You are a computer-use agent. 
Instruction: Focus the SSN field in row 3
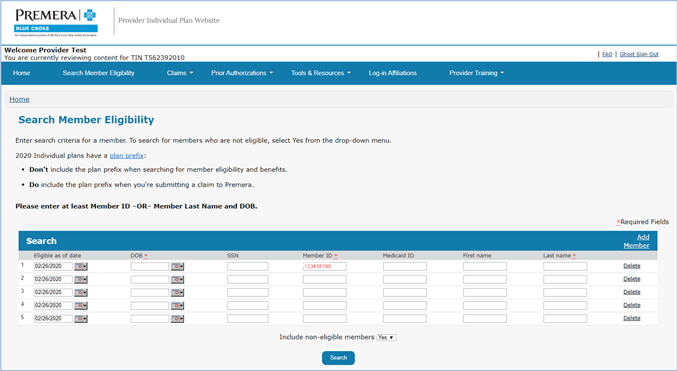click(x=248, y=292)
